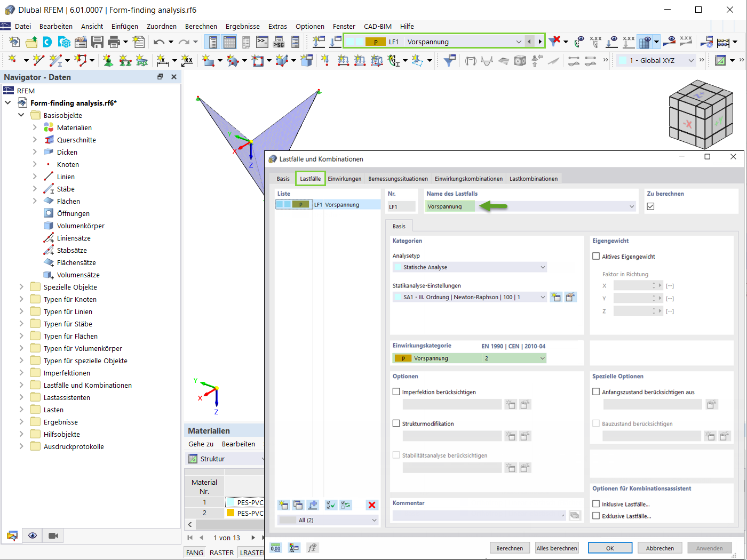Click the OK button

pos(610,548)
